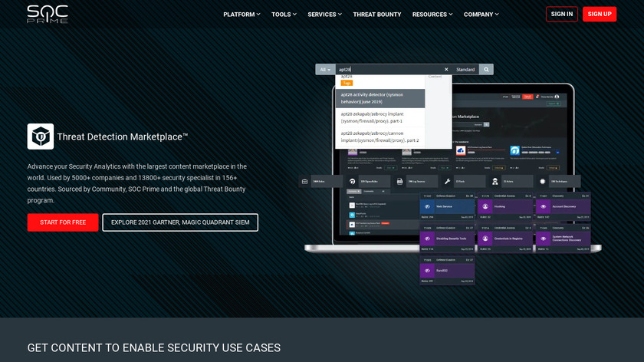The height and width of the screenshot is (362, 644).
Task: Select the Standard search mode
Action: [465, 70]
